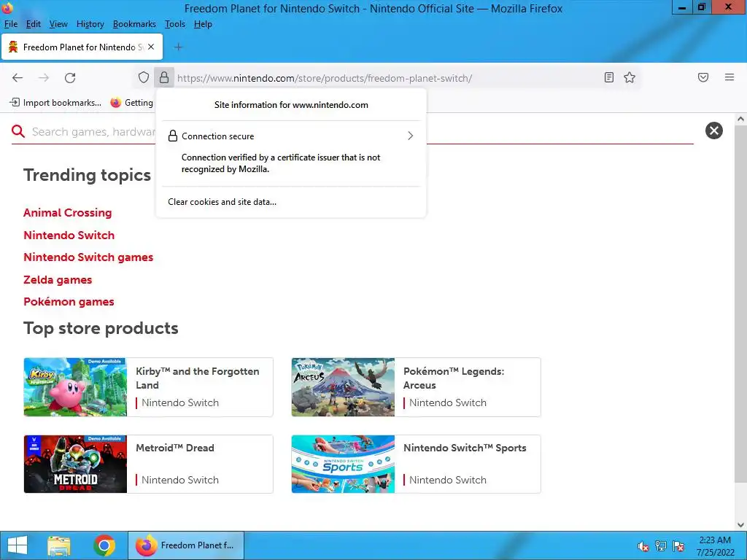This screenshot has width=747, height=560.
Task: Open the Animal Crossing trending link
Action: point(68,213)
